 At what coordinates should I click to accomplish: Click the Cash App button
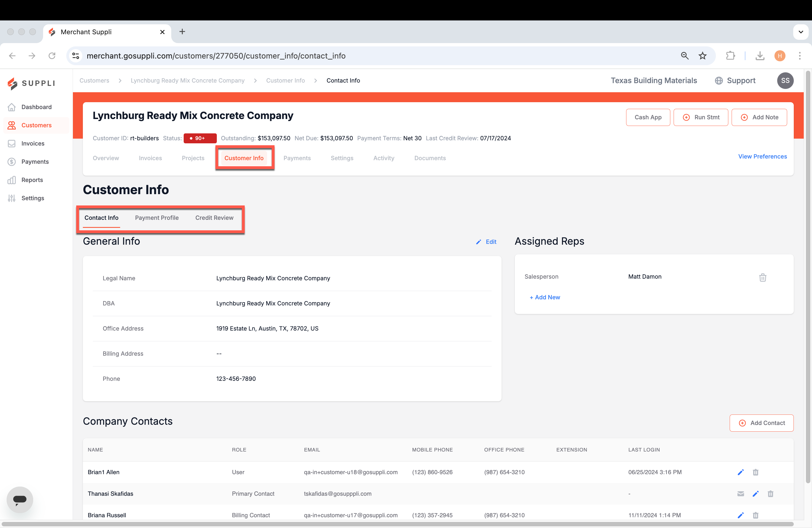click(648, 117)
